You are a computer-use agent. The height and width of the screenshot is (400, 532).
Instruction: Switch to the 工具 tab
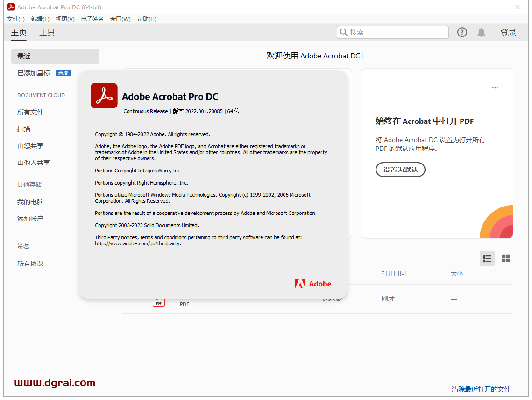click(47, 32)
